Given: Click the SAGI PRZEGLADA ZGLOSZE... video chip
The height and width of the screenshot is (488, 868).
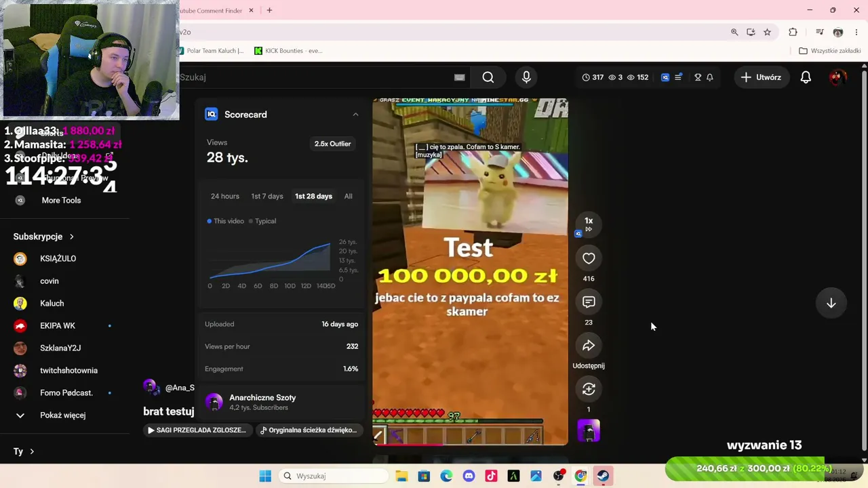Looking at the screenshot, I should (x=197, y=430).
